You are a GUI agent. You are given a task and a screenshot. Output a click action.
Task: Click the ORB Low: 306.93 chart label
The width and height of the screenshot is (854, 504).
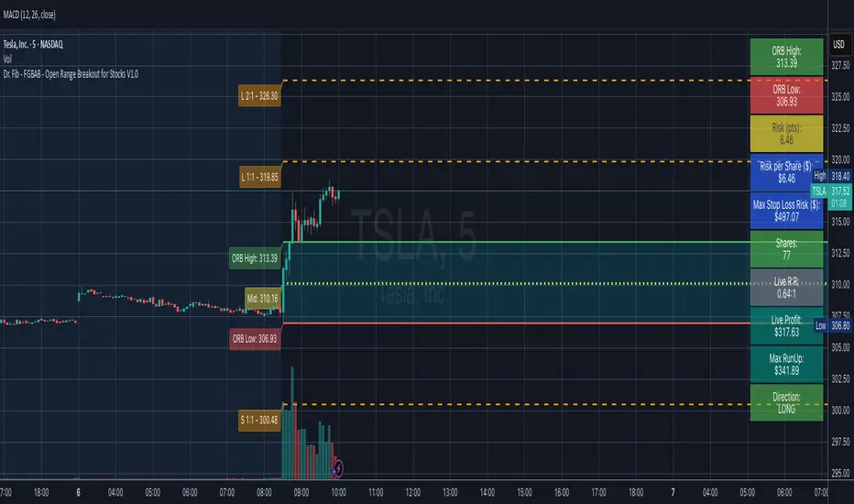coord(255,339)
